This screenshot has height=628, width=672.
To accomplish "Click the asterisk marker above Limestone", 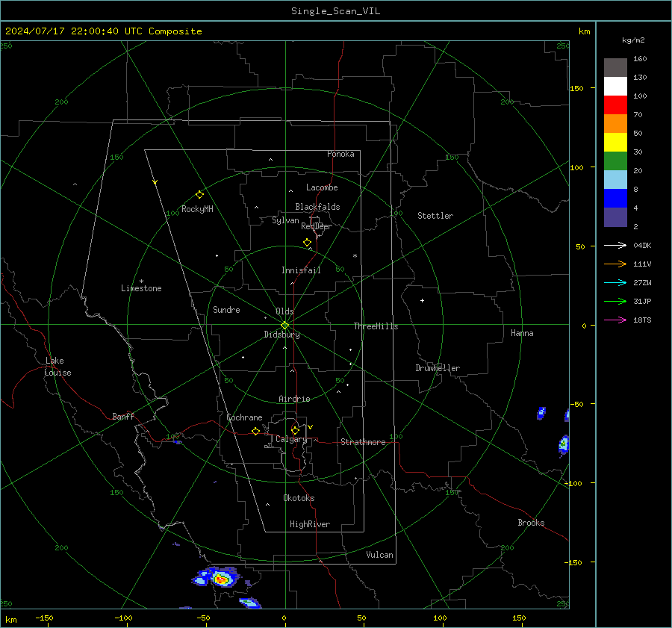I will [x=141, y=282].
